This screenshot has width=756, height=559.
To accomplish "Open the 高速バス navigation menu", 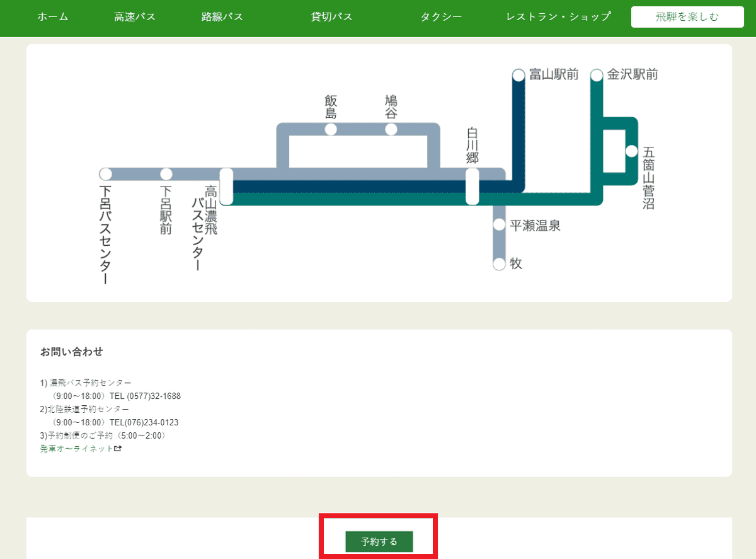I will pyautogui.click(x=134, y=17).
